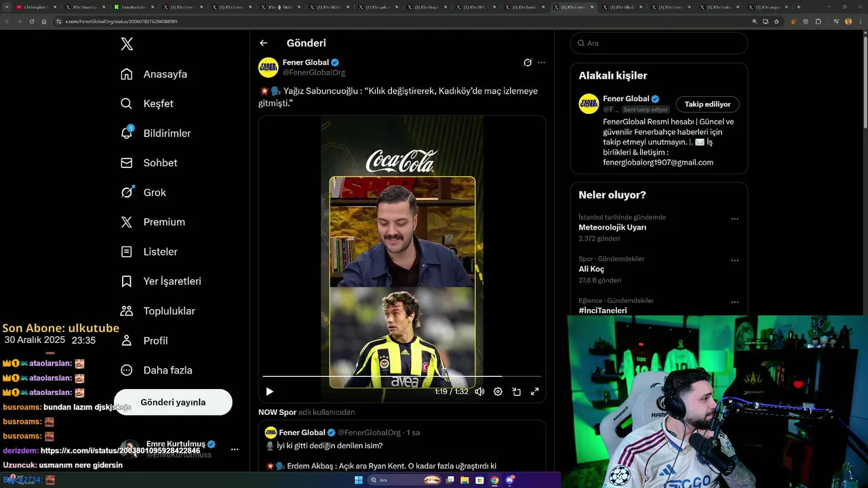Viewport: 868px width, 488px height.
Task: Open Discord from taskbar
Action: [510, 480]
